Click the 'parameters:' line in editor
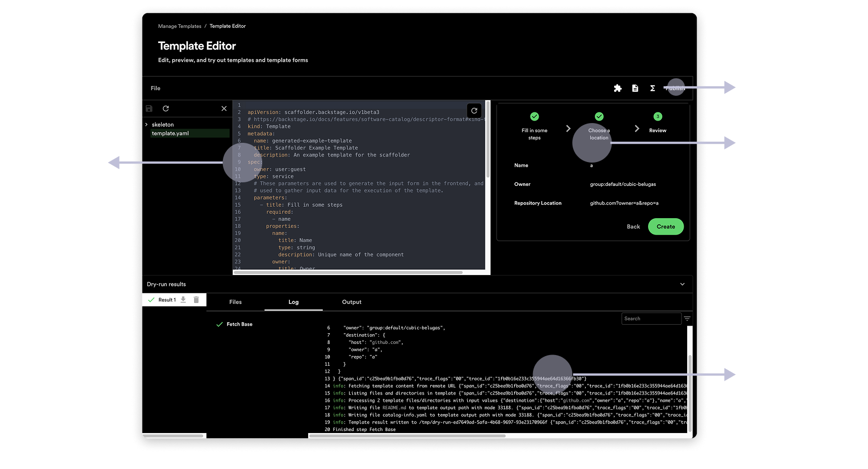Screen dimensions: 868x469 click(x=270, y=198)
